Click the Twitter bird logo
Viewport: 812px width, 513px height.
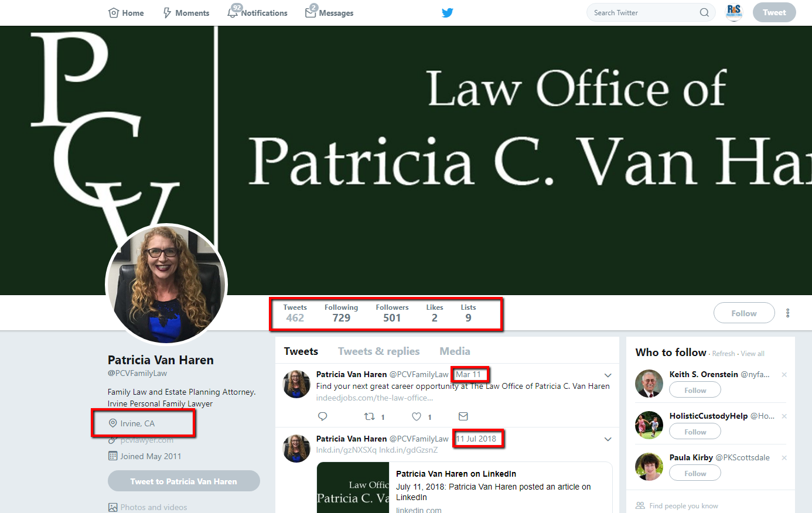448,13
